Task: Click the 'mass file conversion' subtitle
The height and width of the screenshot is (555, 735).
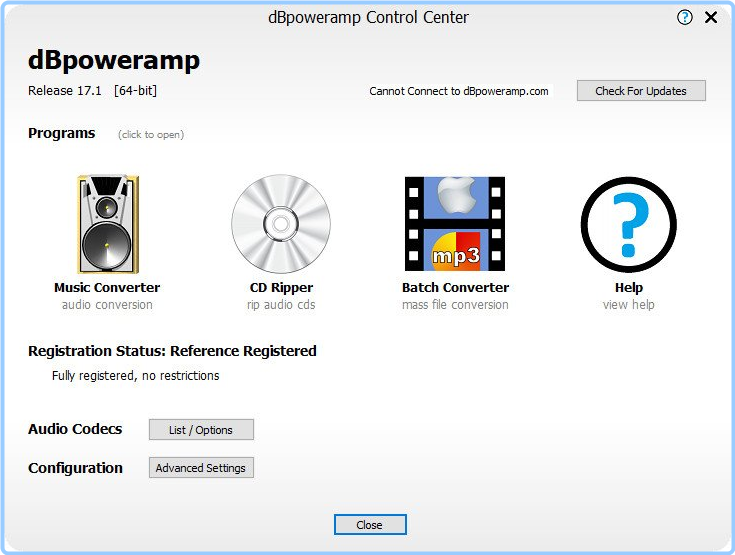Action: point(455,305)
